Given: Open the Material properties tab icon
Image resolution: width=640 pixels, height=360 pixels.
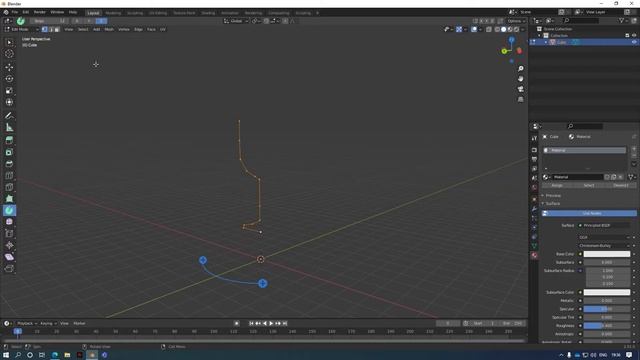Looking at the screenshot, I should click(534, 256).
